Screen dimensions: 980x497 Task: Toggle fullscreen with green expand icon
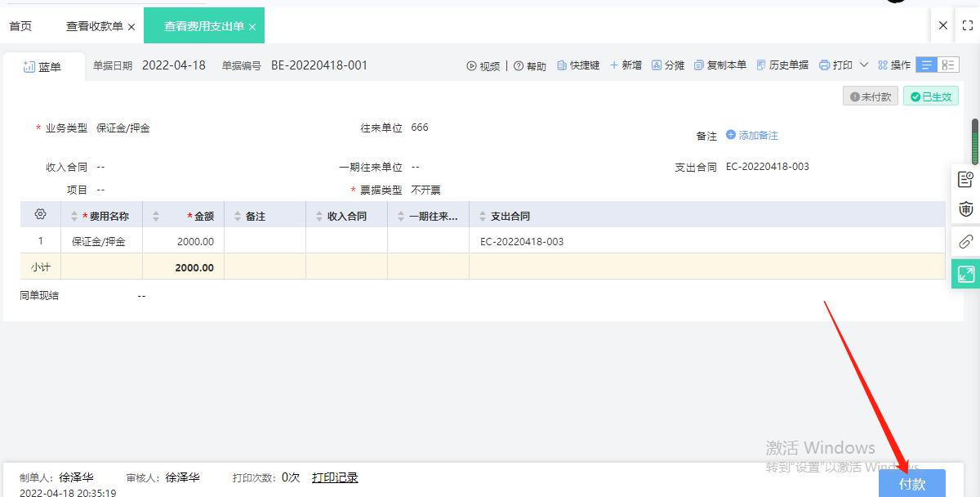point(966,275)
